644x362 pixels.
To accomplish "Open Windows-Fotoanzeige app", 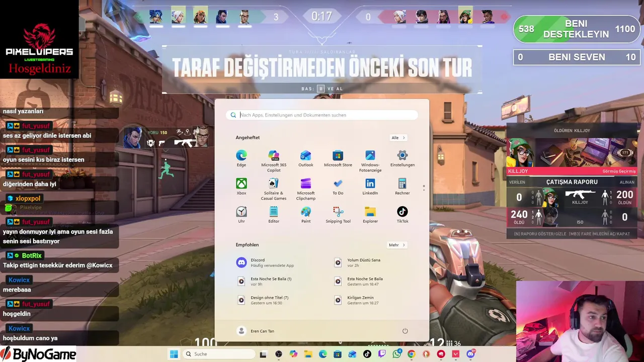I will (370, 161).
